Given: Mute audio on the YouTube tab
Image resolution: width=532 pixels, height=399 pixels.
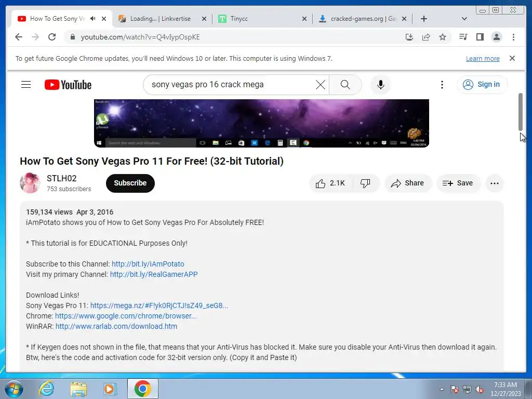Looking at the screenshot, I should tap(92, 19).
